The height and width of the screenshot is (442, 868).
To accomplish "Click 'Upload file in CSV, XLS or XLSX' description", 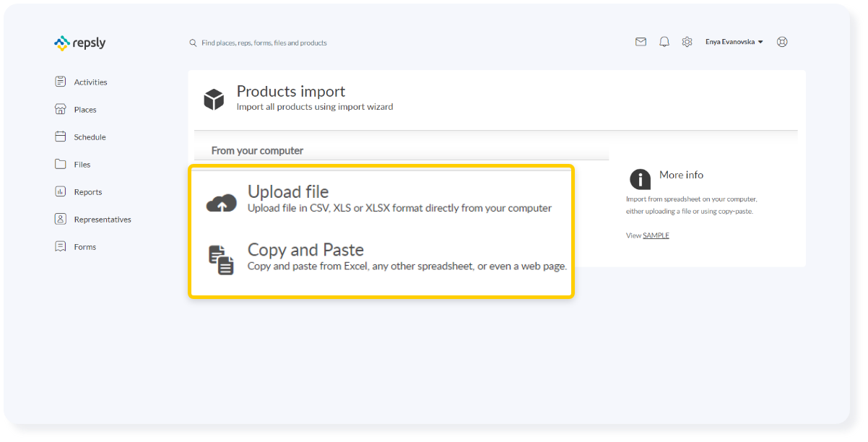I will pyautogui.click(x=399, y=208).
